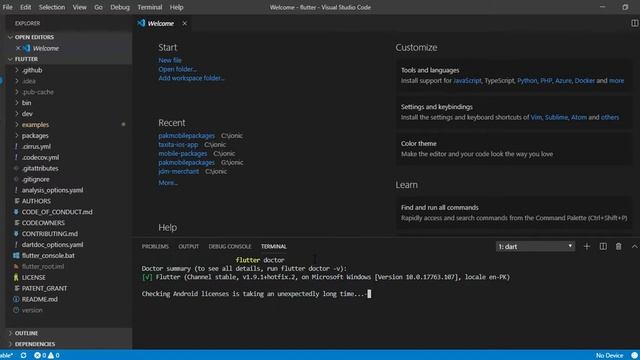Open README.md file
Viewport: 640px width, 360px height.
tap(40, 299)
